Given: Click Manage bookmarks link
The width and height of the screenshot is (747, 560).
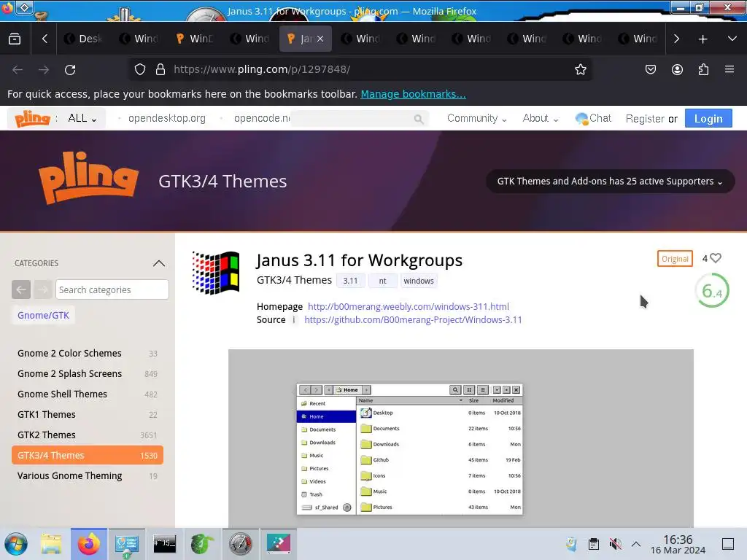Looking at the screenshot, I should 413,94.
